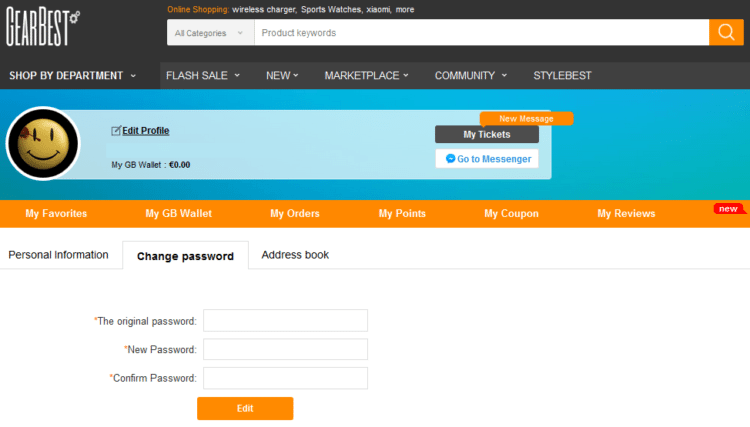Go to Messenger

(x=487, y=159)
